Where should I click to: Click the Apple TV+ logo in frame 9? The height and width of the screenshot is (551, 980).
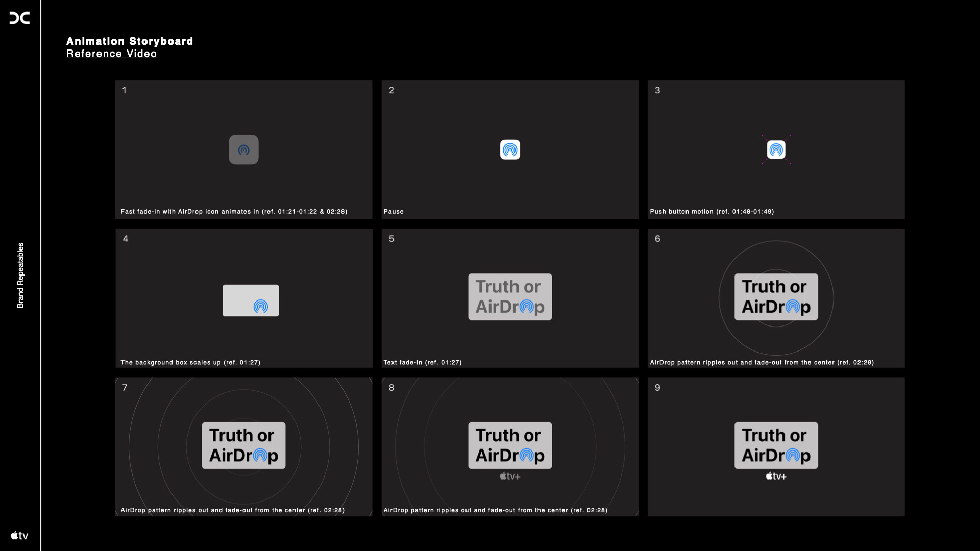pos(776,476)
